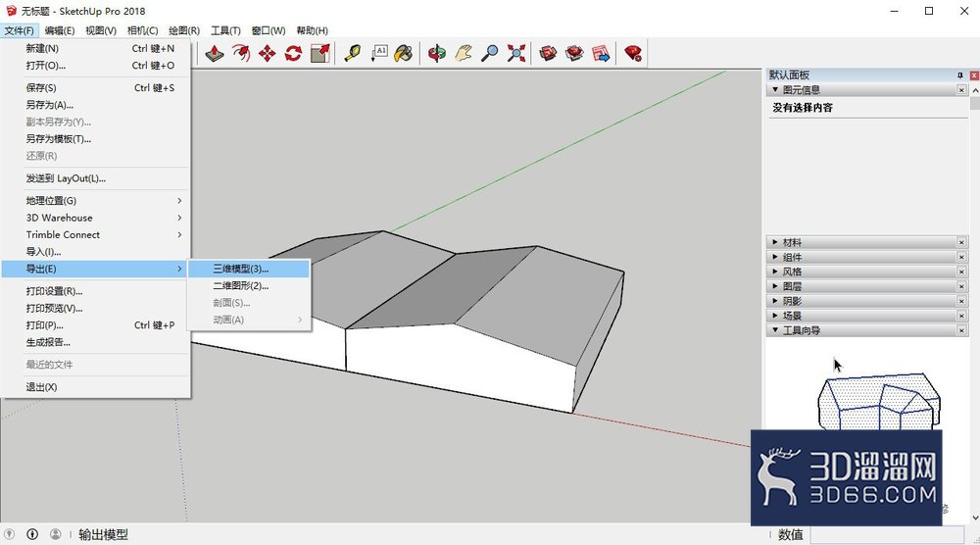This screenshot has height=545, width=980.
Task: Open the 编辑(E) menu
Action: (x=60, y=30)
